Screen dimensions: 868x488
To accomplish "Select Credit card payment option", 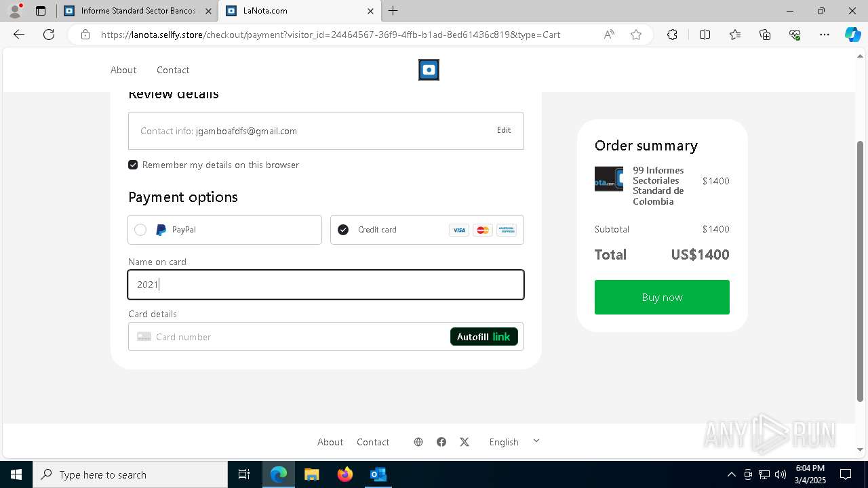I will (427, 230).
